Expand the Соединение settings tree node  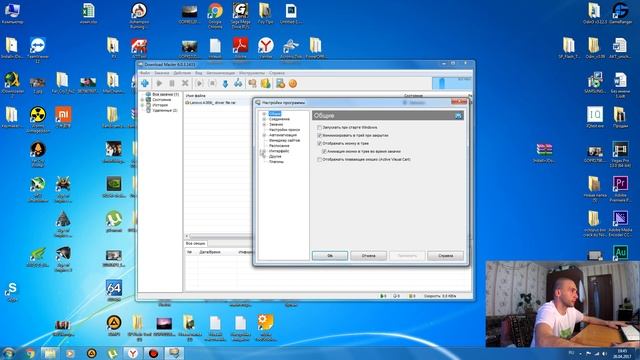264,119
